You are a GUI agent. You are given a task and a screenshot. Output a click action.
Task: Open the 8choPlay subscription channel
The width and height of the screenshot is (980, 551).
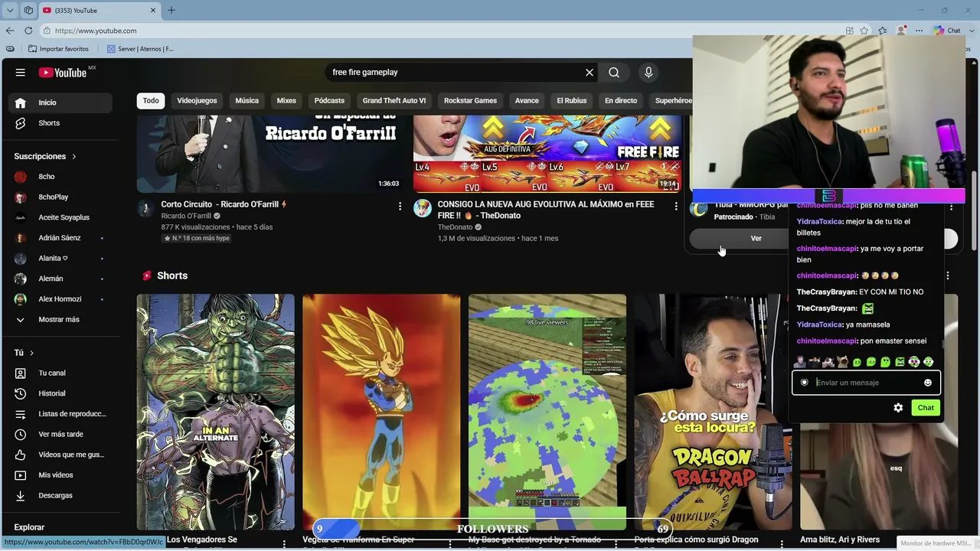pos(60,197)
